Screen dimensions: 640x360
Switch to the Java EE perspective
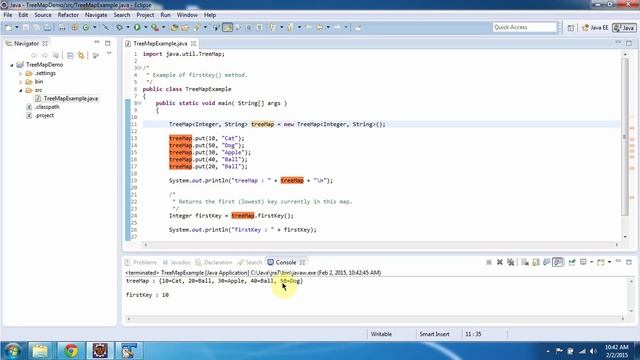coord(595,27)
